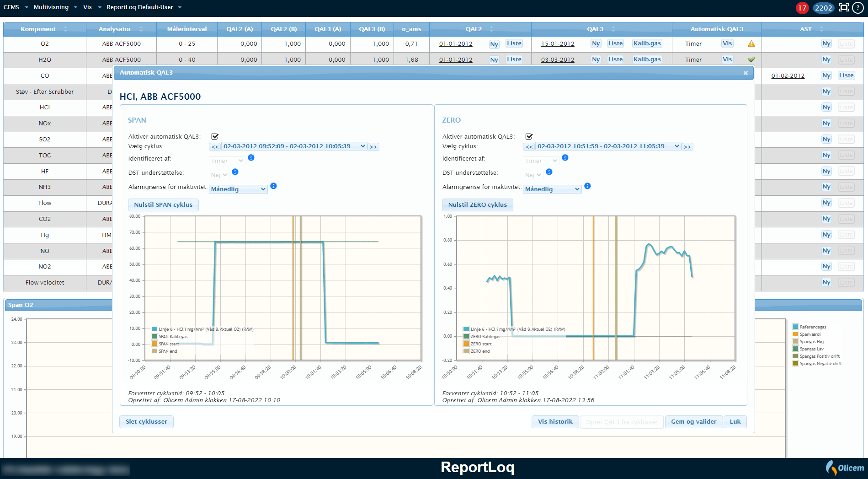Click Vis button in H2O Automatisk QAL3 column
The height and width of the screenshot is (479, 868).
(727, 59)
